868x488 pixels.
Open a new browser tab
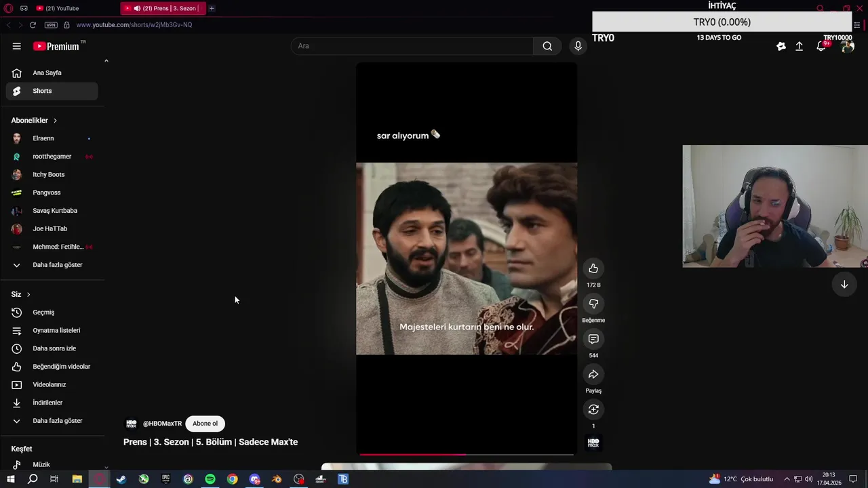coord(212,8)
